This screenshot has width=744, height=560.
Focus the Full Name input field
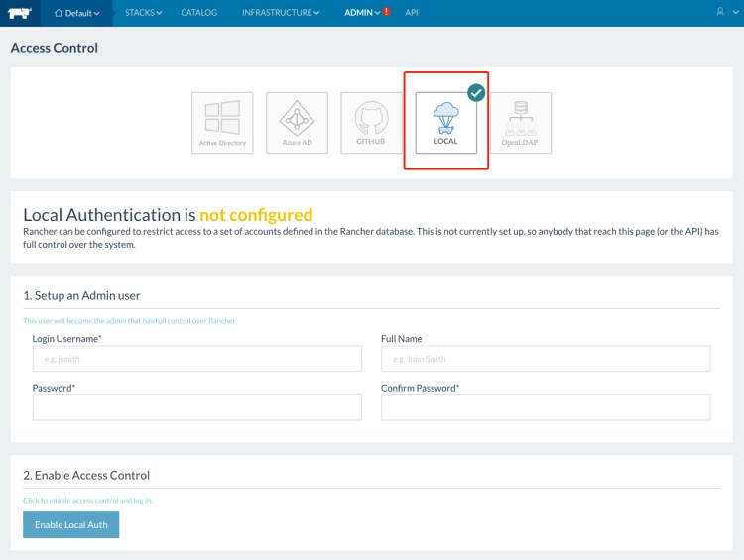click(x=546, y=358)
